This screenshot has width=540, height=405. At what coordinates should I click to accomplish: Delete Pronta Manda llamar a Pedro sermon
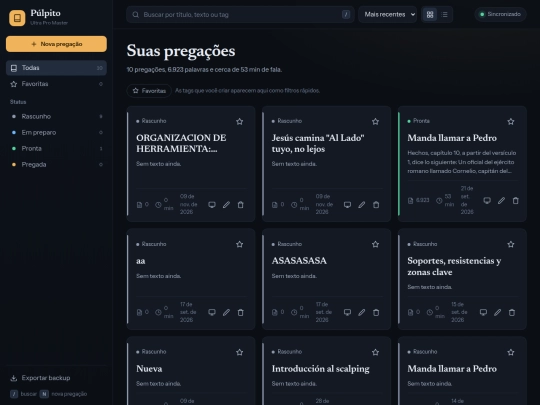[516, 200]
